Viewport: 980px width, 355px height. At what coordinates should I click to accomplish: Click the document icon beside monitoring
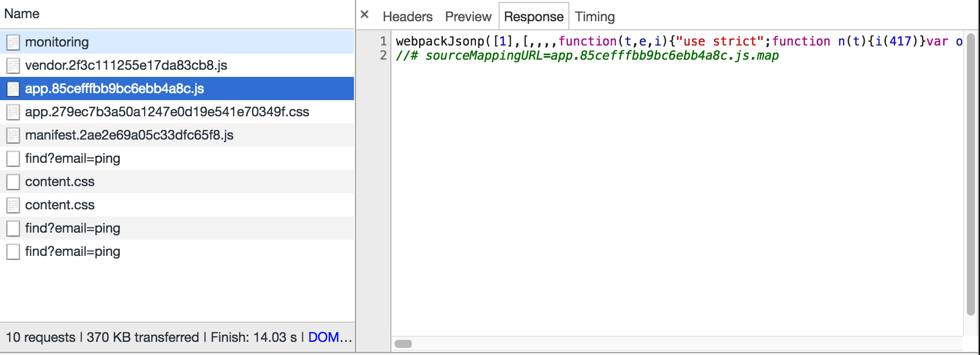[13, 42]
